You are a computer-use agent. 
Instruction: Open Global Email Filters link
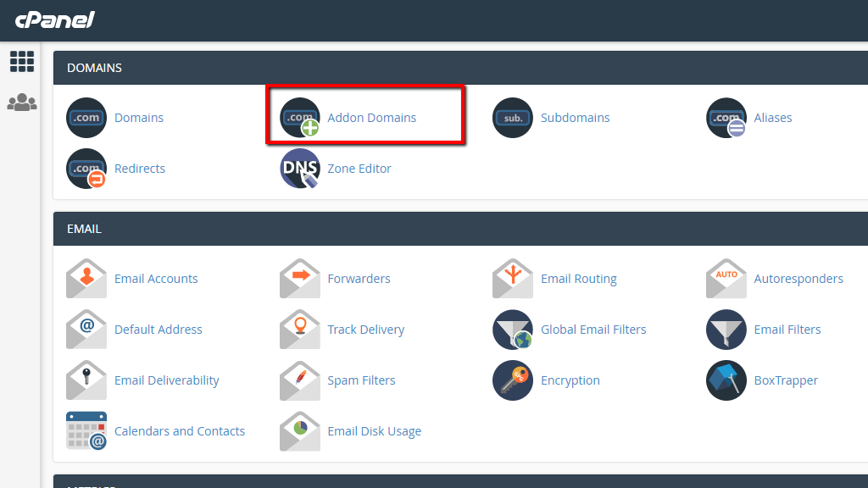click(x=593, y=330)
